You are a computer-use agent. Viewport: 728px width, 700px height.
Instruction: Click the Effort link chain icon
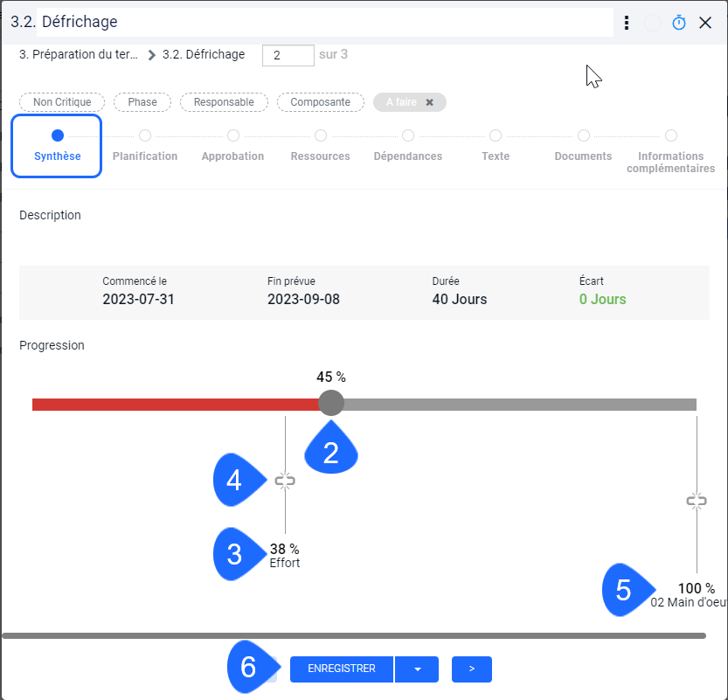[285, 481]
